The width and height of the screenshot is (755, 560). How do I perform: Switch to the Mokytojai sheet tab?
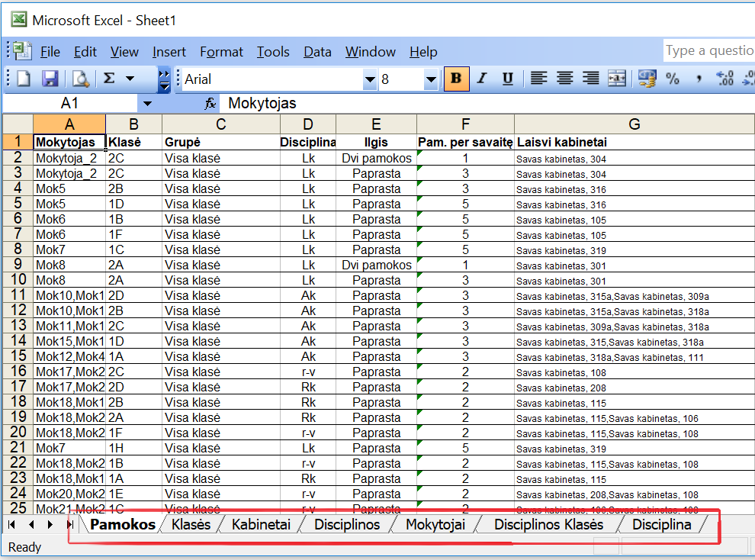[435, 525]
